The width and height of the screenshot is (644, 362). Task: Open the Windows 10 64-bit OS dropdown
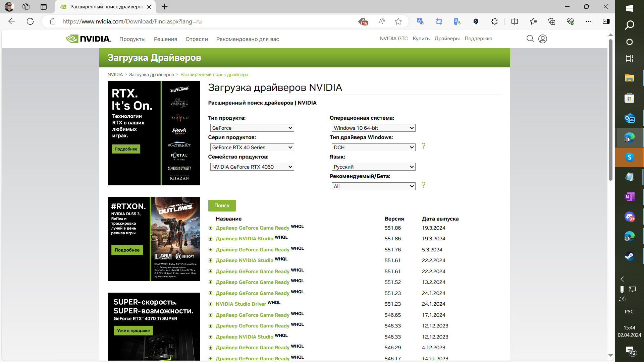click(373, 128)
